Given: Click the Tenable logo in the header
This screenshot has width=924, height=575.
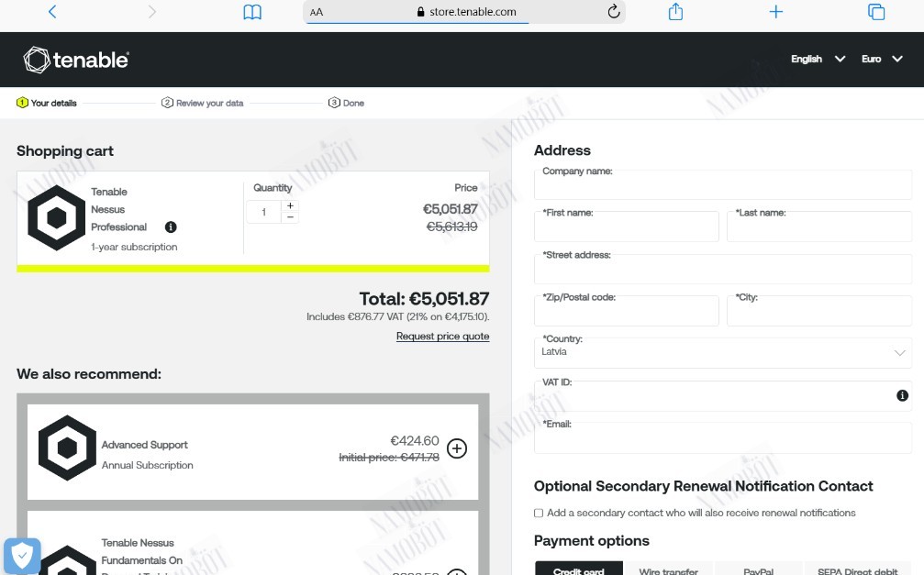Looking at the screenshot, I should [76, 60].
